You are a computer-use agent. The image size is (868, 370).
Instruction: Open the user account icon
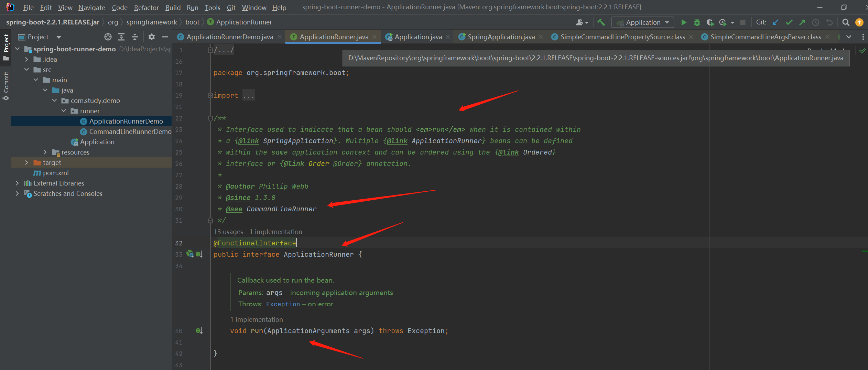pyautogui.click(x=582, y=22)
